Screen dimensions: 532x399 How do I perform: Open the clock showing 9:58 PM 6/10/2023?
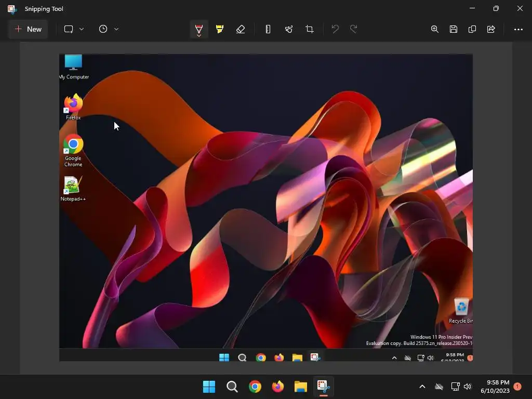pyautogui.click(x=495, y=387)
